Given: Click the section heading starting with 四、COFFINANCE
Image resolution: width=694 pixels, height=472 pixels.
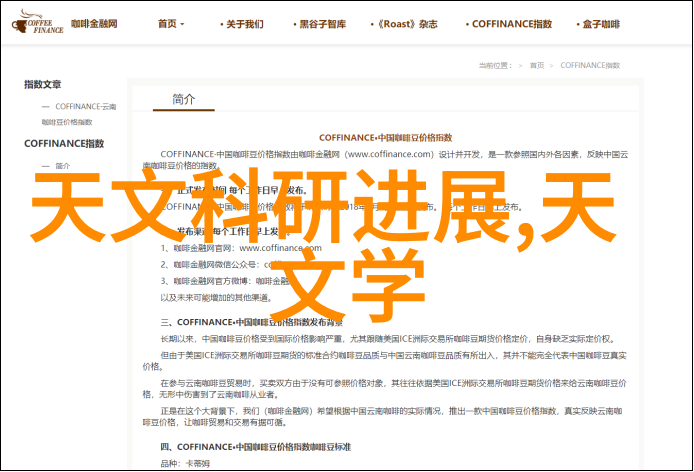Looking at the screenshot, I should pyautogui.click(x=255, y=447).
